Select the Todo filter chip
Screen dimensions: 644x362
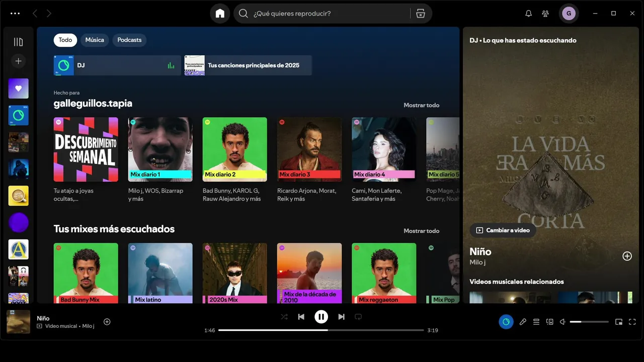[x=65, y=40]
